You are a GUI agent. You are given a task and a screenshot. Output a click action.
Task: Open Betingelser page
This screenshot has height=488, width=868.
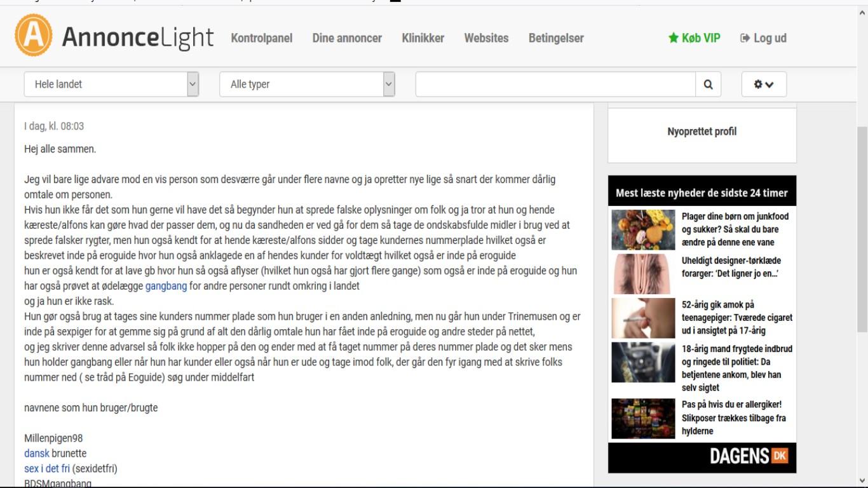click(556, 38)
